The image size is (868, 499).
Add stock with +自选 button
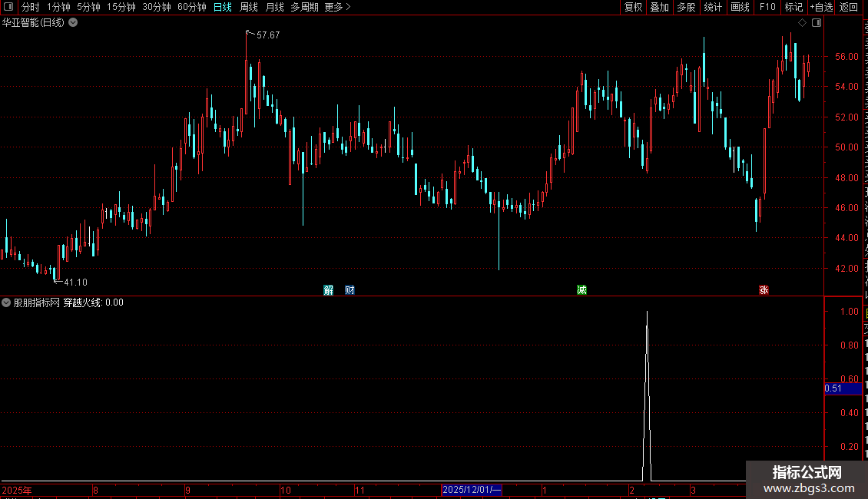[x=821, y=7]
